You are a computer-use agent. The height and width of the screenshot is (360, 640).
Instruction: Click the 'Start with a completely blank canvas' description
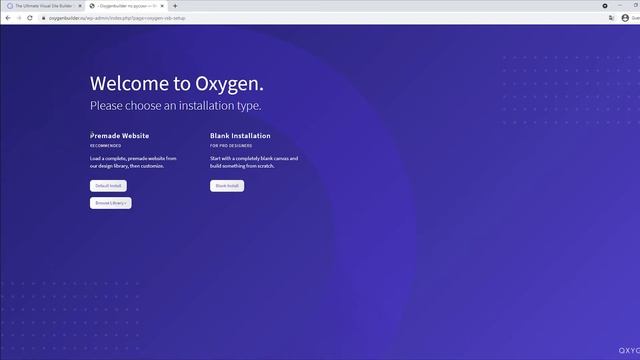point(254,162)
